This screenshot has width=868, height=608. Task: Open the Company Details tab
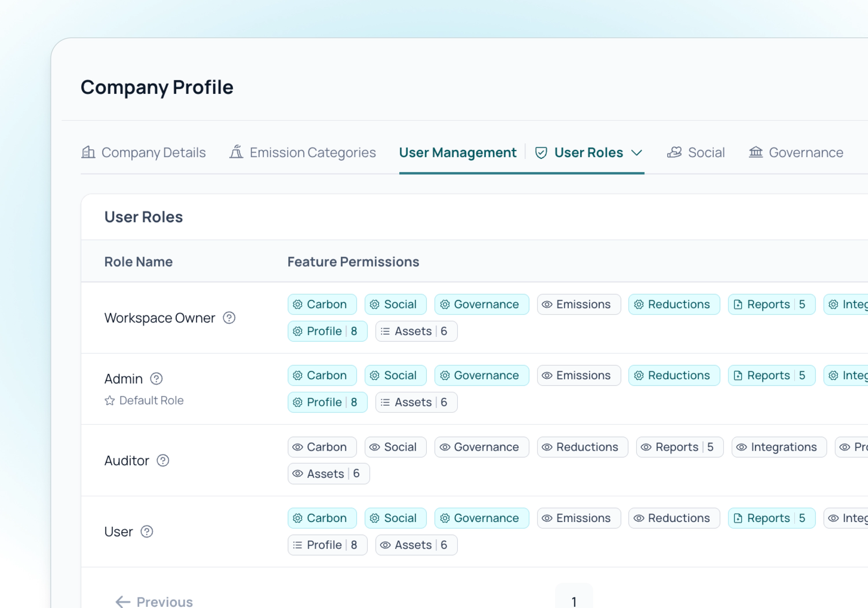click(x=144, y=153)
